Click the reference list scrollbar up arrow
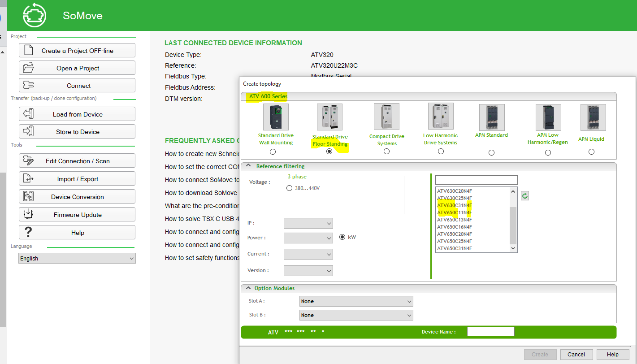The width and height of the screenshot is (637, 364). [513, 191]
